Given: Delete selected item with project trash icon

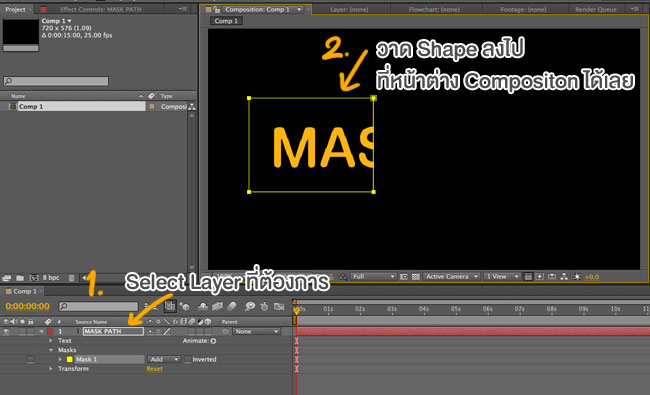Looking at the screenshot, I should 71,278.
